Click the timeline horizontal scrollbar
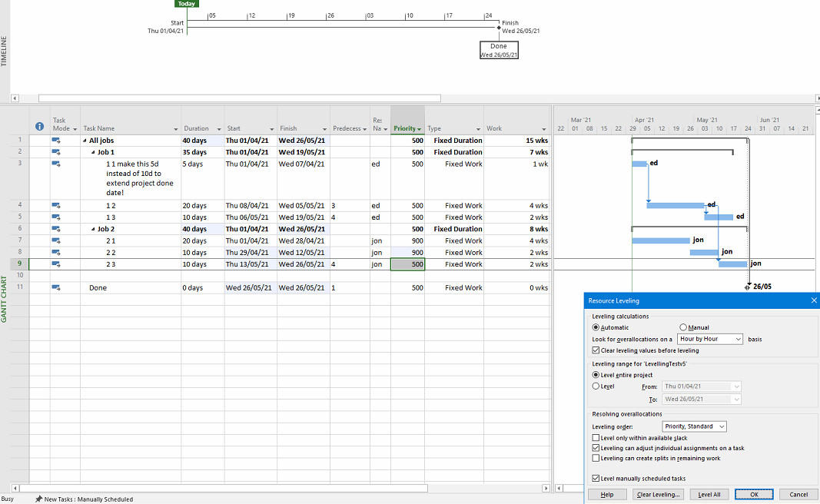Screen dimensions: 820x504 pyautogui.click(x=240, y=98)
